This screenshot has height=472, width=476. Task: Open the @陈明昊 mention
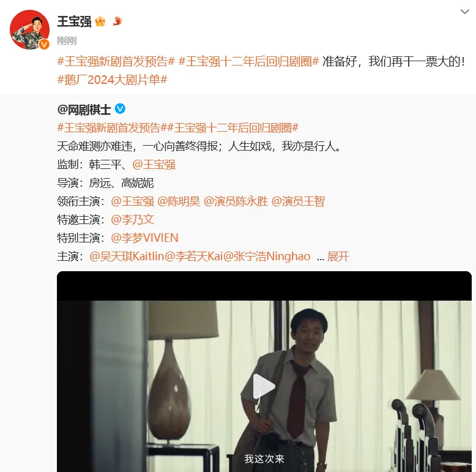(x=179, y=201)
